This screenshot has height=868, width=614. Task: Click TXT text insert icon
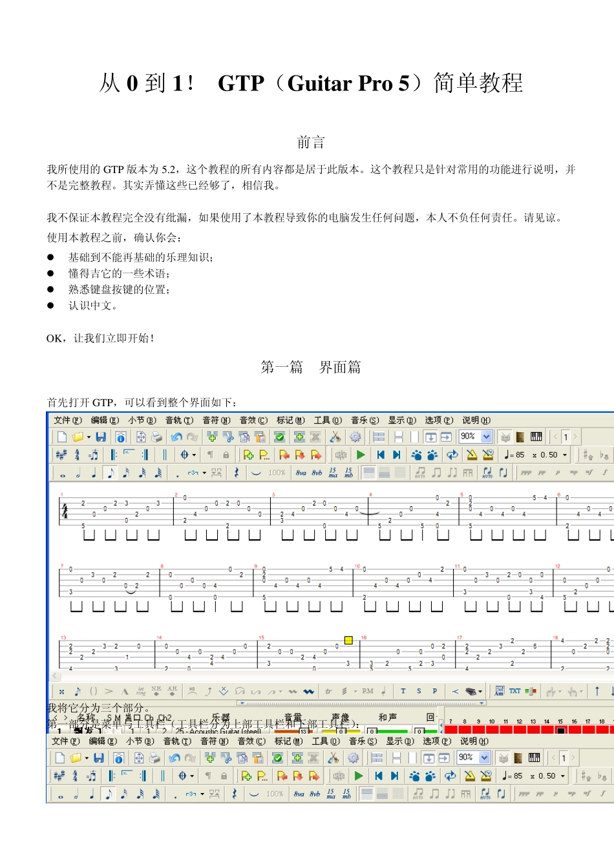click(514, 691)
